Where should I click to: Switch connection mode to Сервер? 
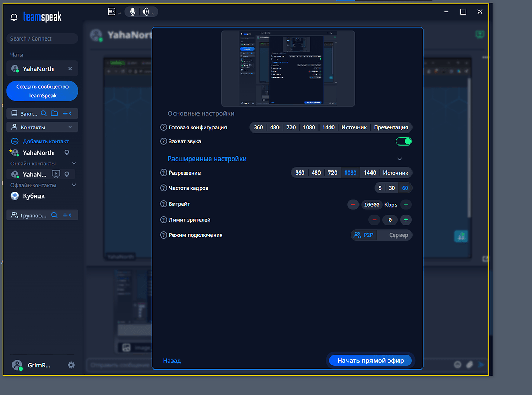point(398,235)
